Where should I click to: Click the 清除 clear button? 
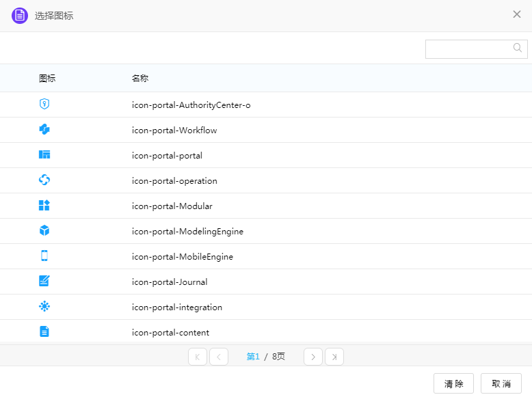(x=454, y=384)
